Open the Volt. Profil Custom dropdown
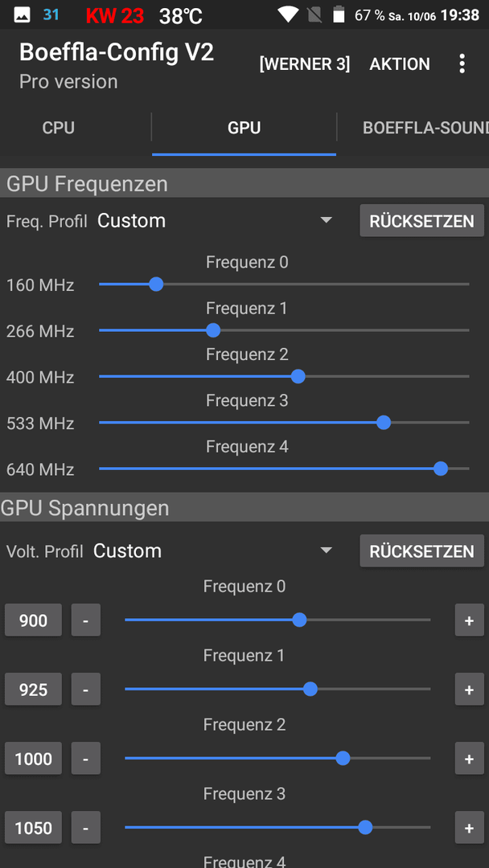Viewport: 489px width, 868px height. point(212,551)
